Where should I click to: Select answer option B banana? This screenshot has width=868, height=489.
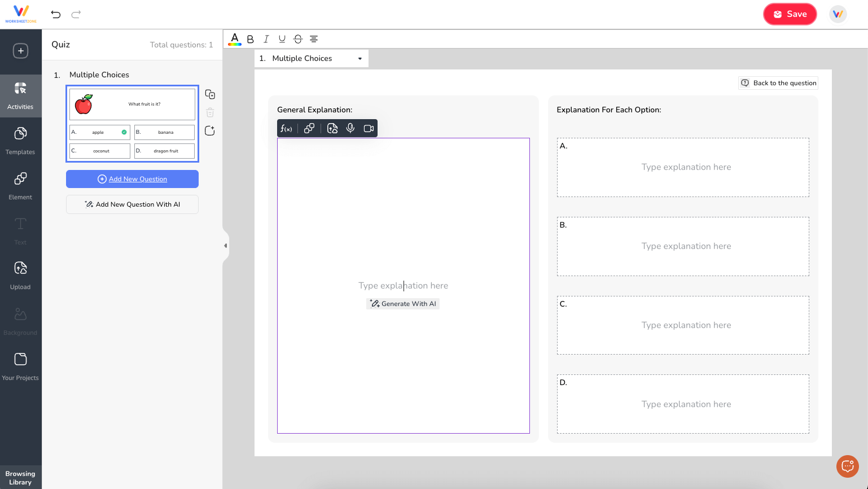tap(165, 132)
